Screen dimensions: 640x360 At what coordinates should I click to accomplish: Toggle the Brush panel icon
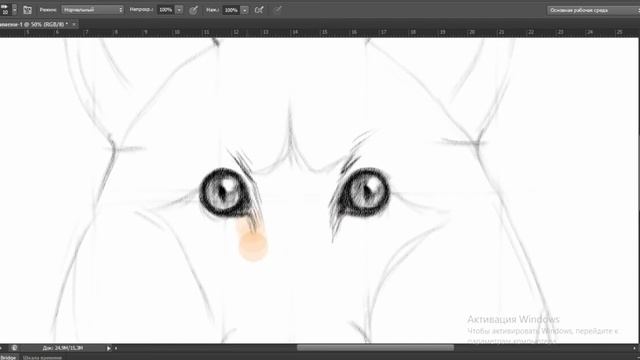(27, 10)
